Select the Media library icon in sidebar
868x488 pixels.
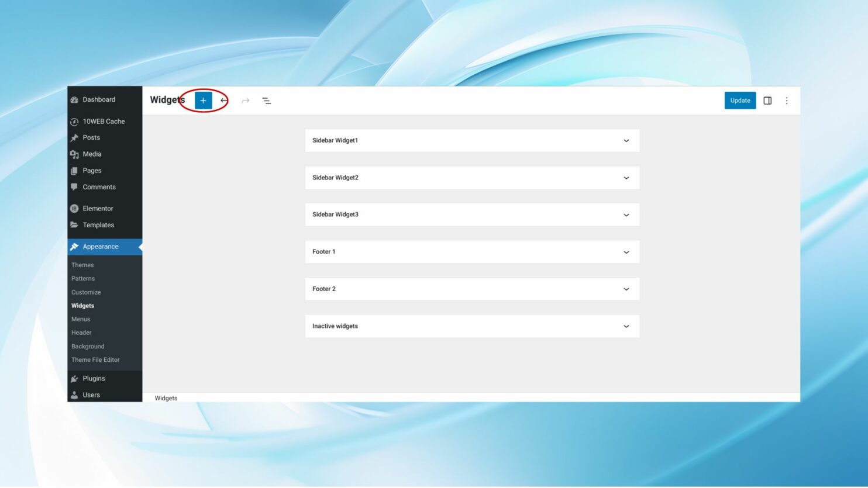click(x=74, y=154)
